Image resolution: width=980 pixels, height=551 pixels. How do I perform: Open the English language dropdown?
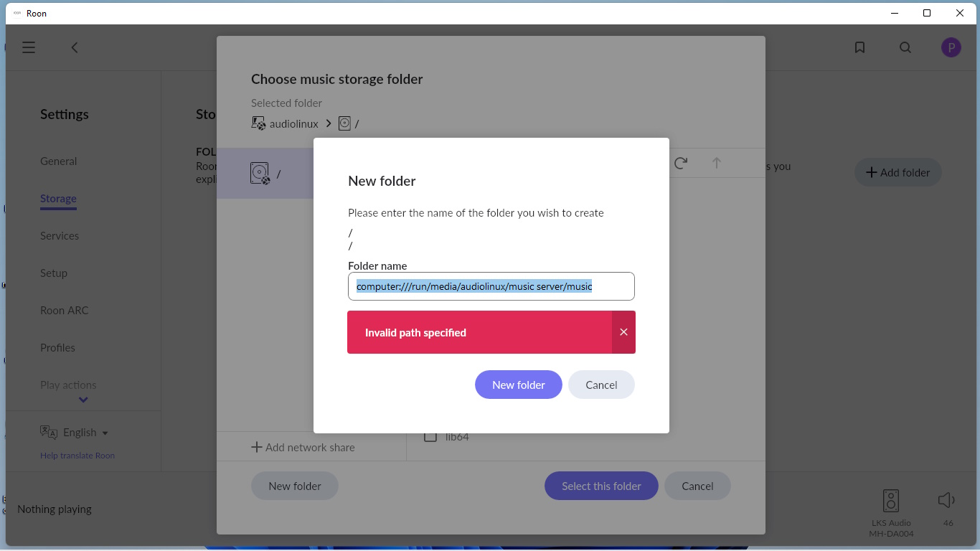pyautogui.click(x=75, y=432)
